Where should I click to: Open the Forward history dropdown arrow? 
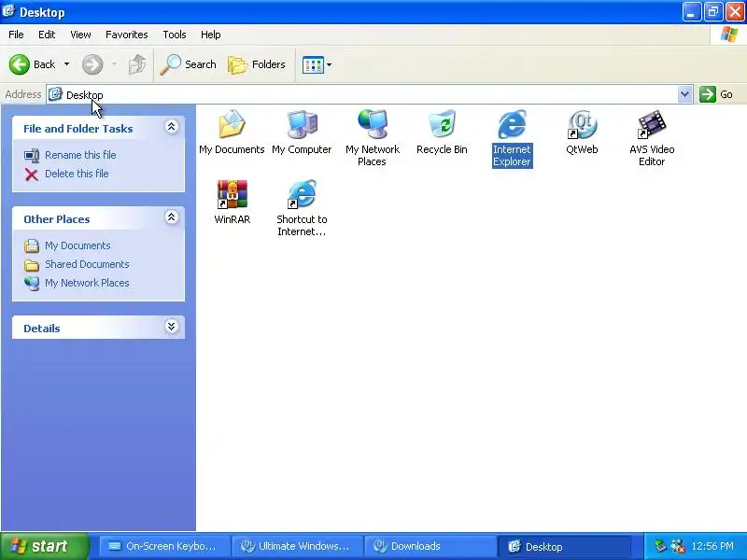114,64
